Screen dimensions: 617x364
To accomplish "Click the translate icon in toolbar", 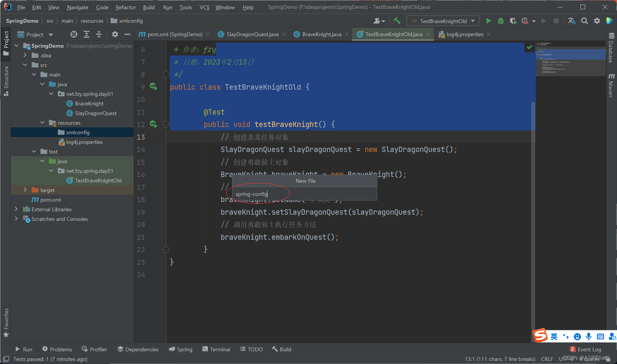I will tap(572, 21).
